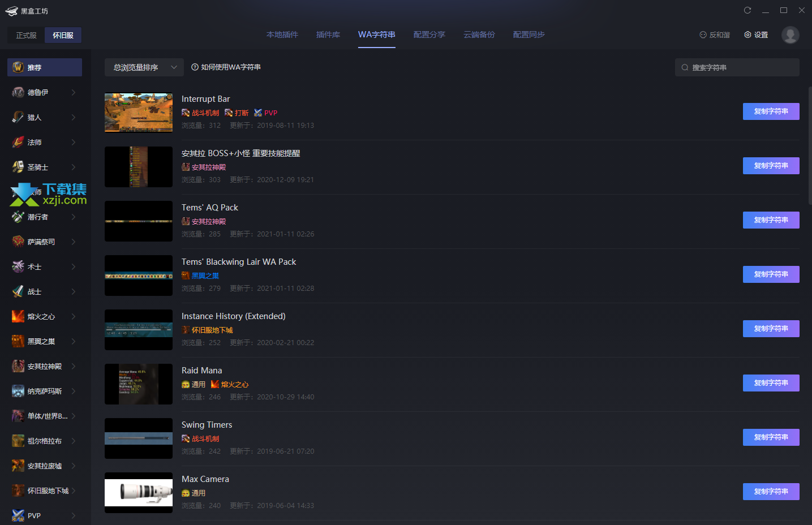Click the Ahn'Qiraj Temple (安其拉神殿) sidebar icon
Image resolution: width=812 pixels, height=525 pixels.
click(x=18, y=366)
